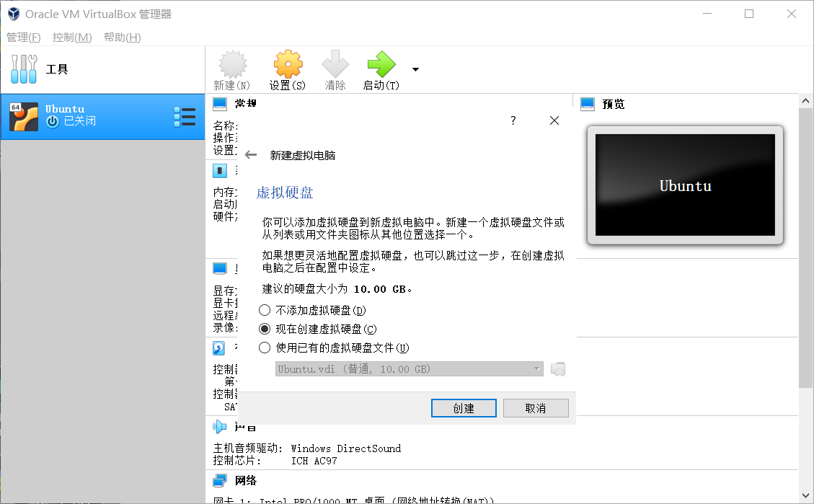Open the Ubuntu VM list menu icon
814x504 pixels.
[x=185, y=117]
